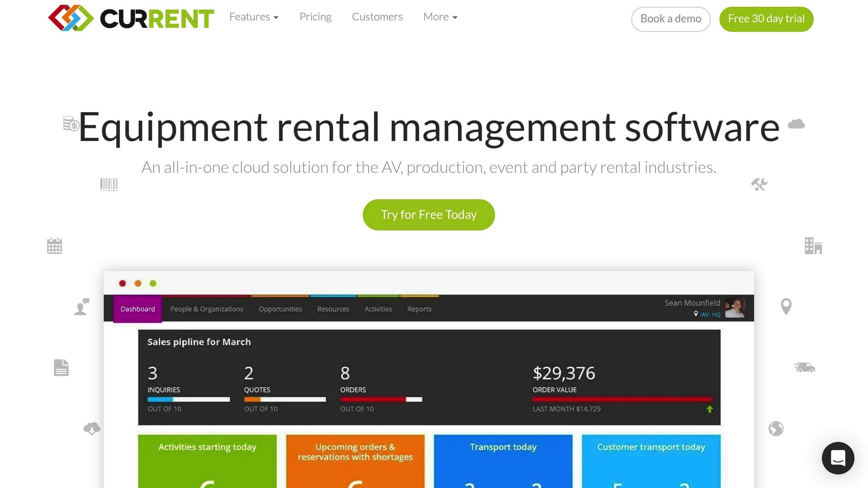Open the Resources tab
This screenshot has width=868, height=488.
[x=333, y=309]
